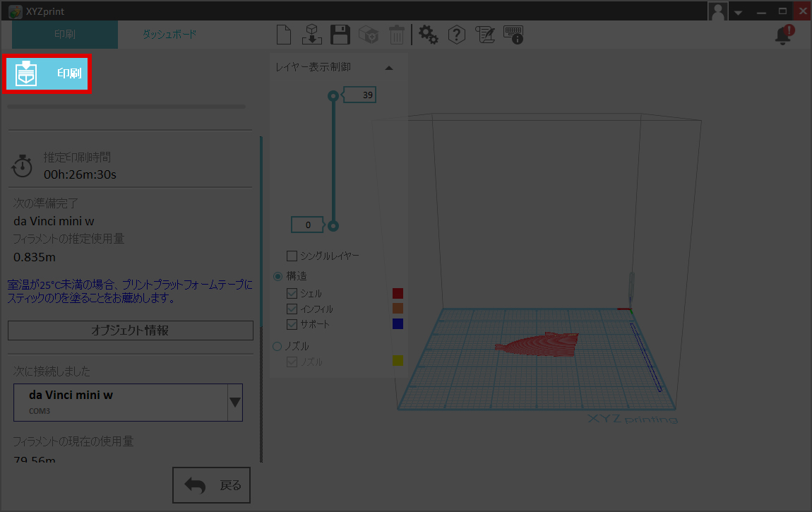The image size is (812, 512).
Task: Select the ノズル radio button
Action: [277, 346]
